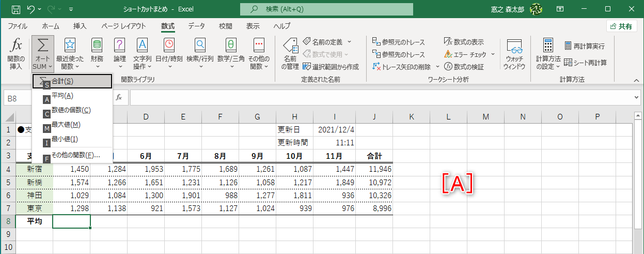Open ウォッチウィンドウ glasses icon
644x254 pixels.
[x=514, y=47]
